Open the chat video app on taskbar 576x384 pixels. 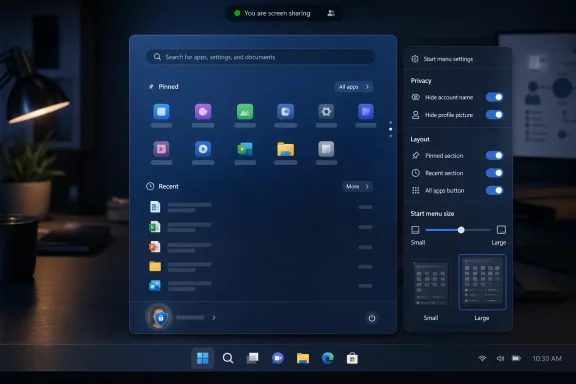tap(278, 358)
